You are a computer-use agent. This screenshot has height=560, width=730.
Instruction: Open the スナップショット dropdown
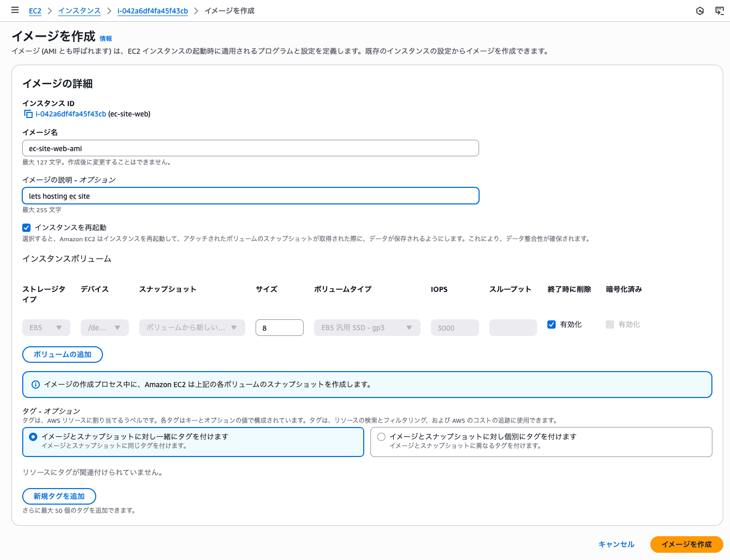pyautogui.click(x=192, y=327)
